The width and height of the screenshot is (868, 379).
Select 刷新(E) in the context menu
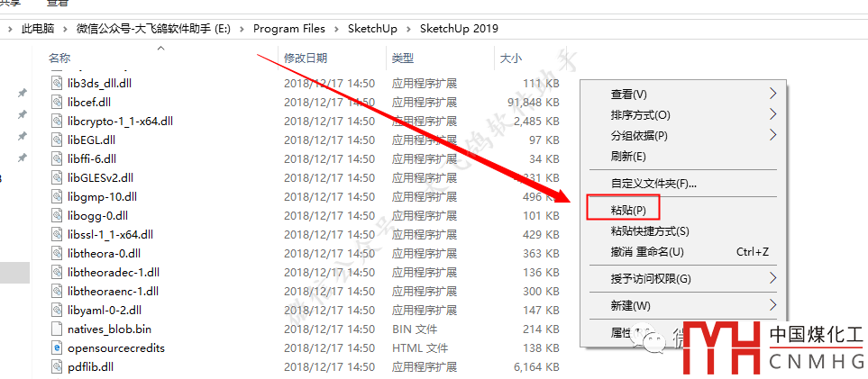pyautogui.click(x=628, y=157)
